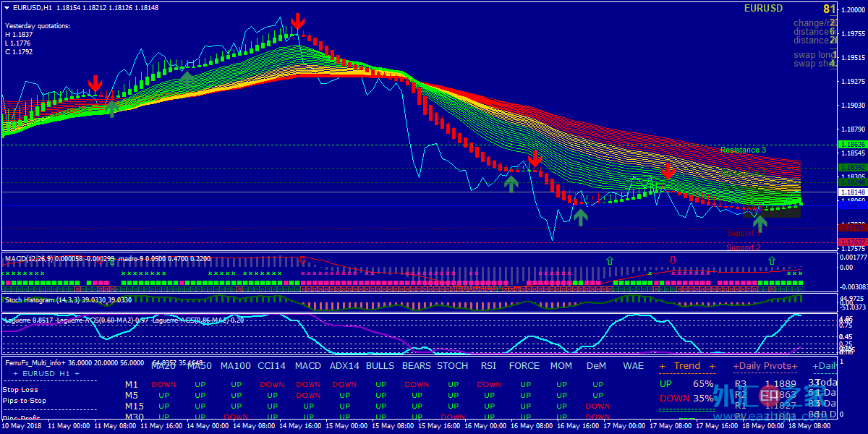Viewport: 868px width, 434px height.
Task: Click the current price tag 1.18148
Action: [x=852, y=192]
